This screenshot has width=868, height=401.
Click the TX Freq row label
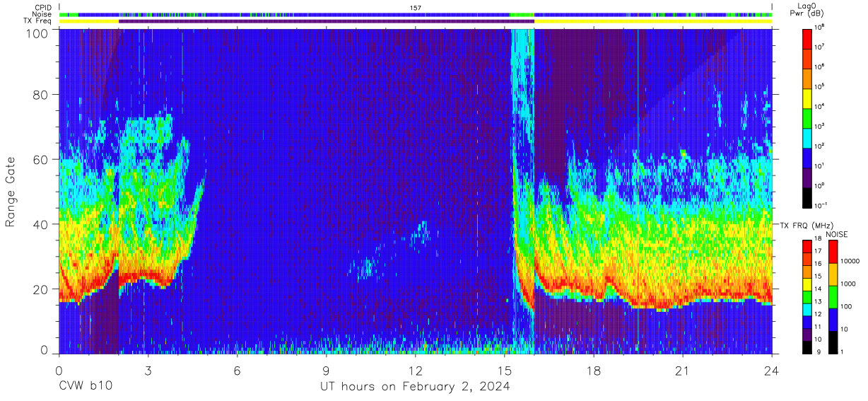[x=37, y=21]
